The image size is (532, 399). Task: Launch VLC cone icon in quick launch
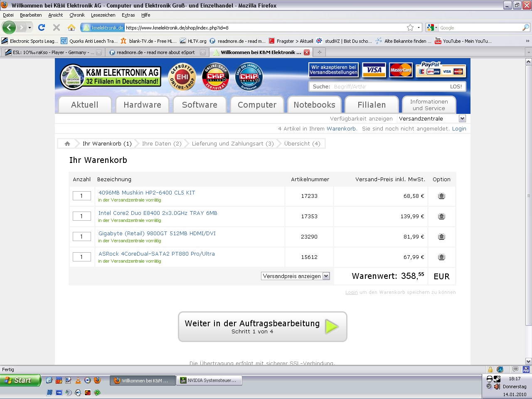click(x=78, y=380)
